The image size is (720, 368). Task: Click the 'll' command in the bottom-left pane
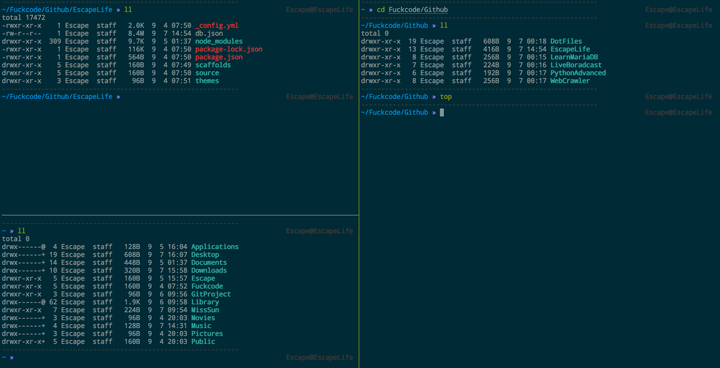pyautogui.click(x=22, y=231)
